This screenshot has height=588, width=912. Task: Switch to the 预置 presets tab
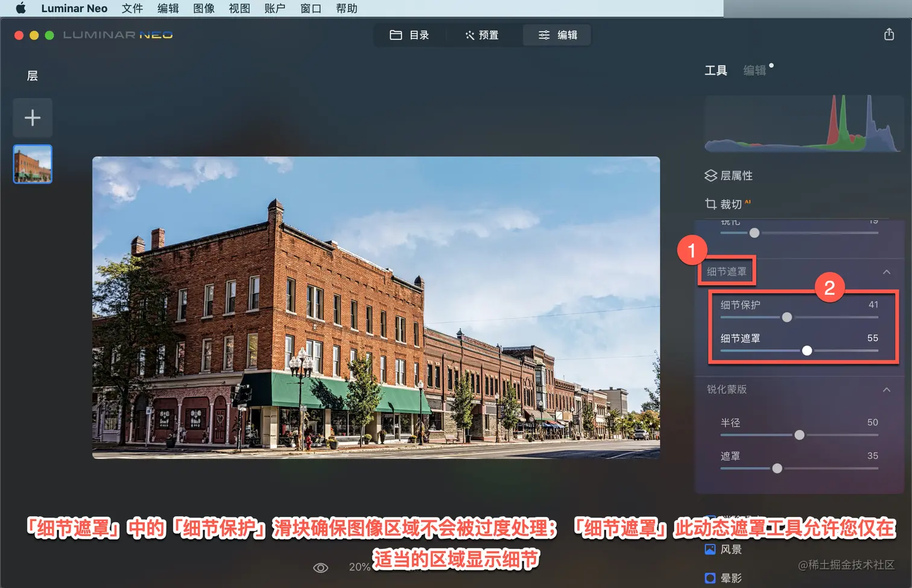coord(482,35)
